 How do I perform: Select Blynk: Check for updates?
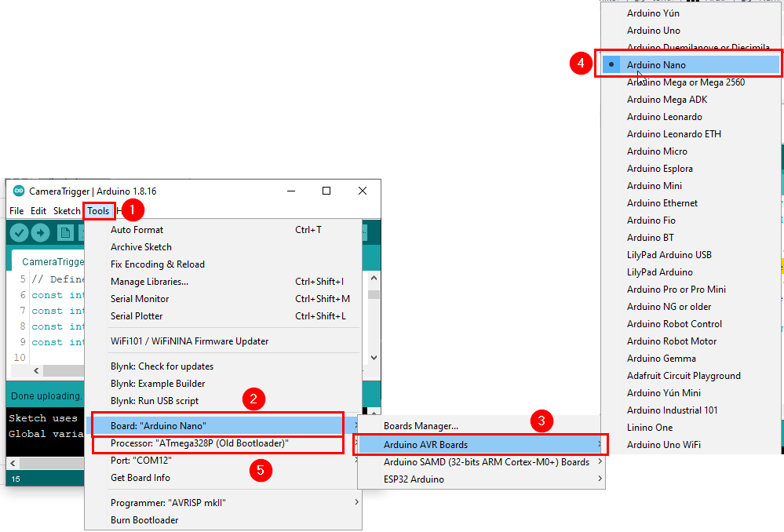(x=223, y=366)
